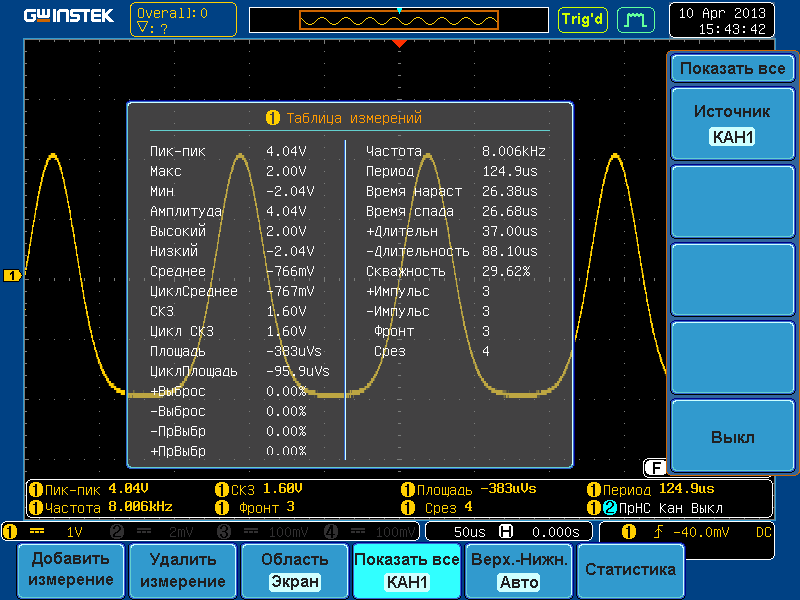The height and width of the screenshot is (600, 800).
Task: Change Верх.-Нижн. setting from Авто
Action: [x=519, y=570]
